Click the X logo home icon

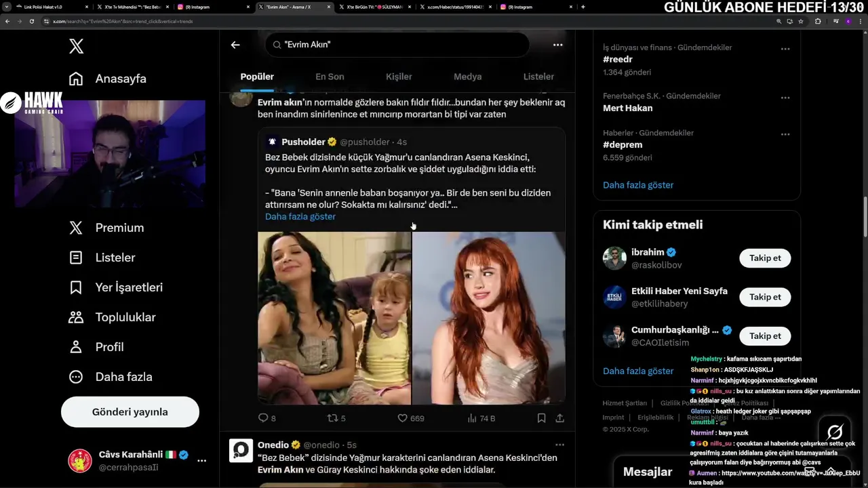(x=76, y=46)
